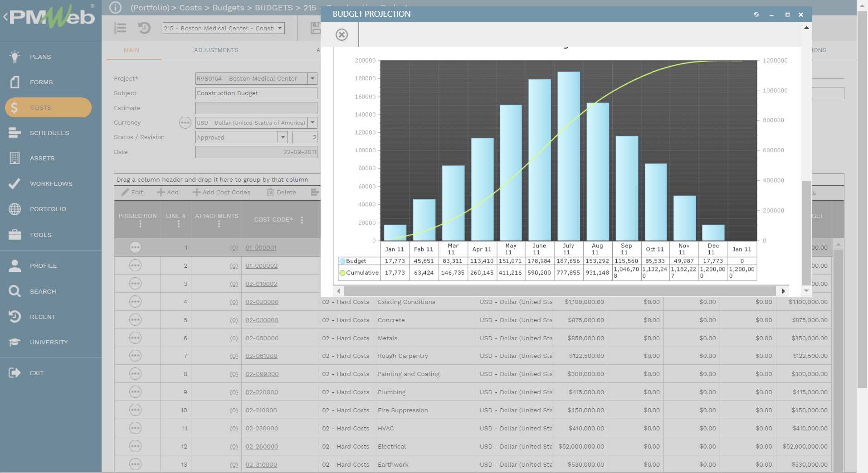
Task: Open cost code link 02-030000
Action: point(262,320)
